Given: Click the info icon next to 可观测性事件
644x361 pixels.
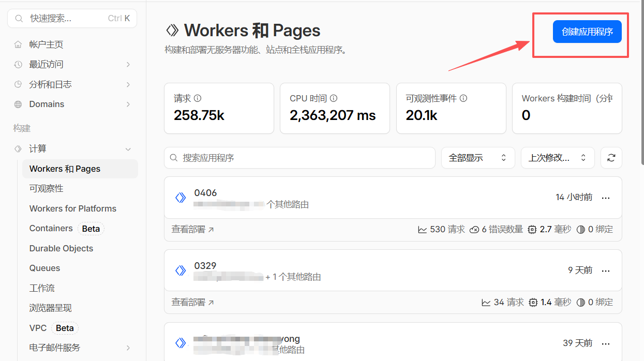Looking at the screenshot, I should 463,98.
